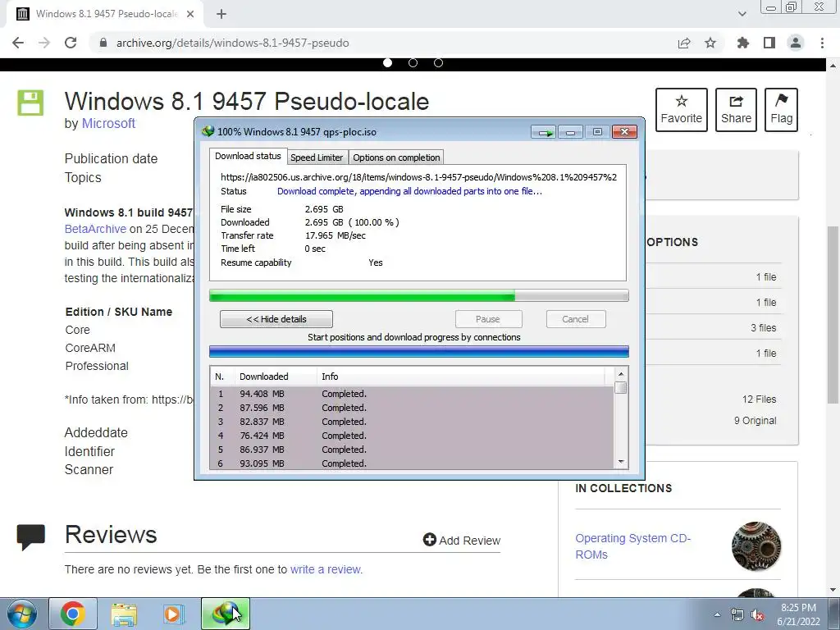The width and height of the screenshot is (840, 630).
Task: Minimize the IDM download dialog
Action: (571, 132)
